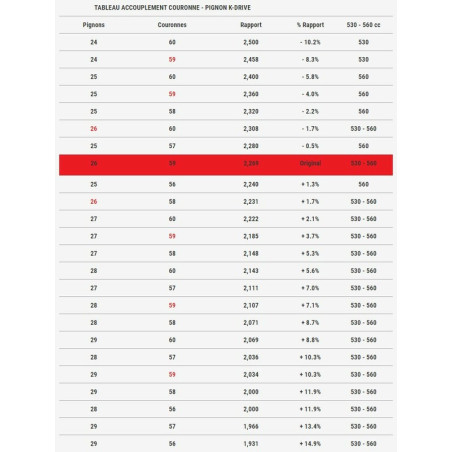The height and width of the screenshot is (452, 452).
Task: Click the ratio value 2,143 cell
Action: [x=251, y=271]
